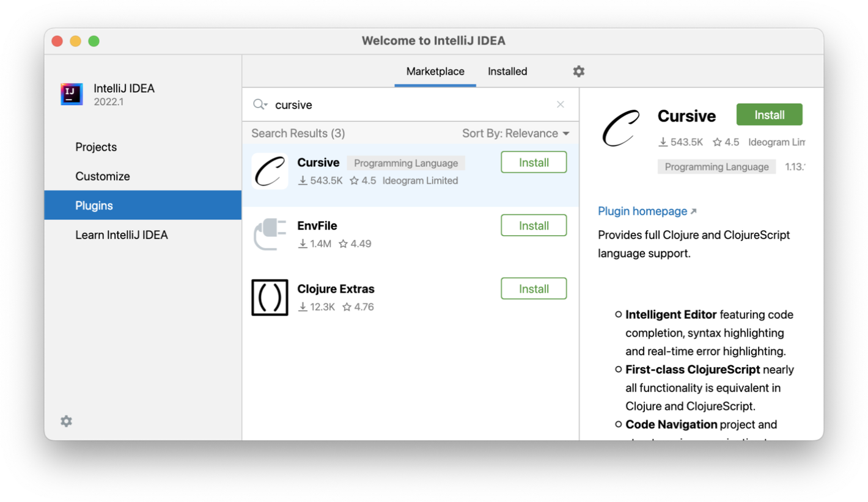Click the Cursive title in details pane
Screen dimensions: 868x502
tap(686, 116)
